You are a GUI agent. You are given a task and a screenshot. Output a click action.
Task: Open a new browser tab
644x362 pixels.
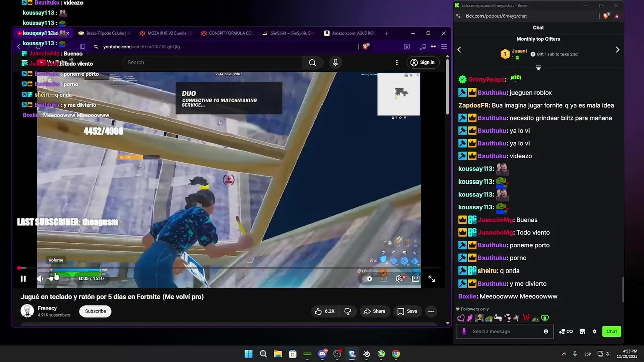pos(386,33)
